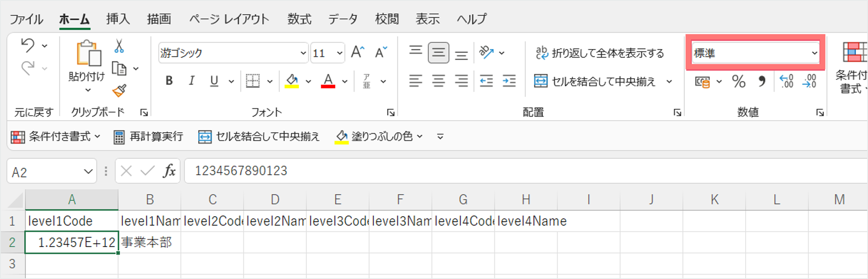The image size is (868, 279).
Task: Expand underline style options arrow
Action: (231, 81)
